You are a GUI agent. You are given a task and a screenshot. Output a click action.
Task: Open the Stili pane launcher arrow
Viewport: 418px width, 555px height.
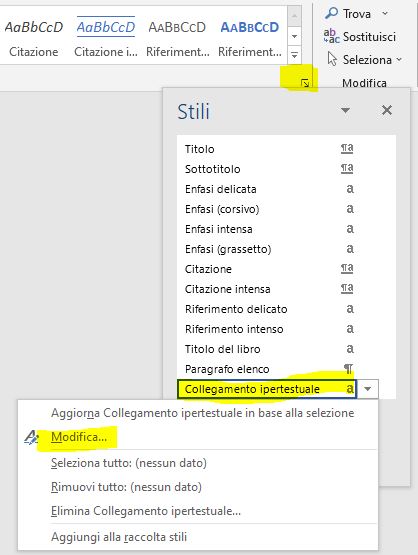(305, 83)
